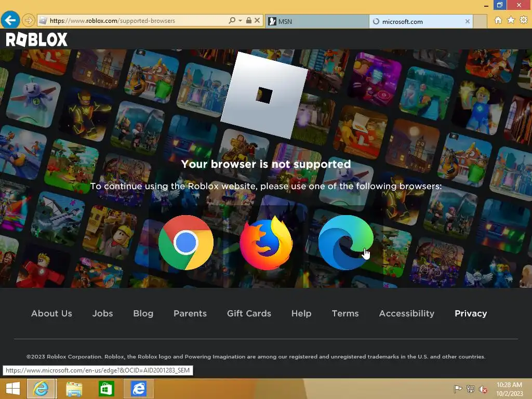The image size is (532, 399).
Task: Click the Google Chrome browser icon
Action: (186, 243)
